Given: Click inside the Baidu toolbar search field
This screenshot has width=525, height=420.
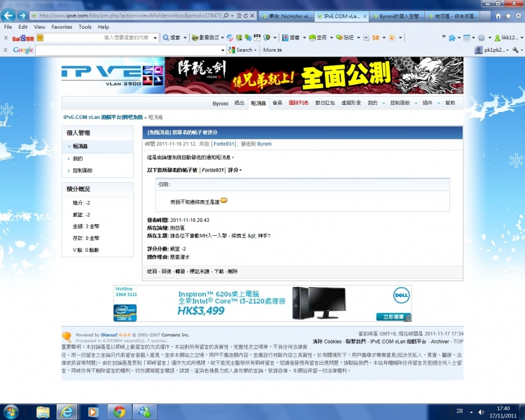Looking at the screenshot, I should pos(98,38).
